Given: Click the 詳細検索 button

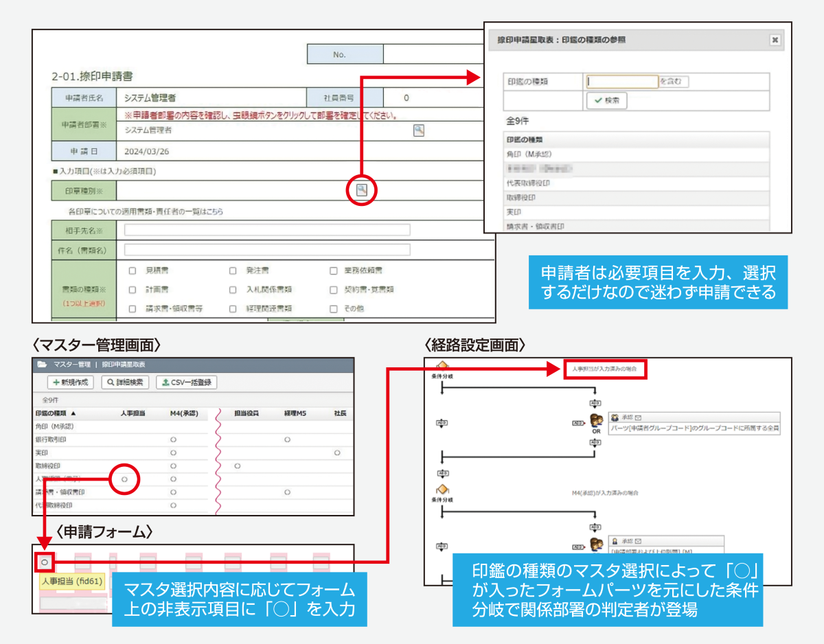Looking at the screenshot, I should click(x=125, y=382).
